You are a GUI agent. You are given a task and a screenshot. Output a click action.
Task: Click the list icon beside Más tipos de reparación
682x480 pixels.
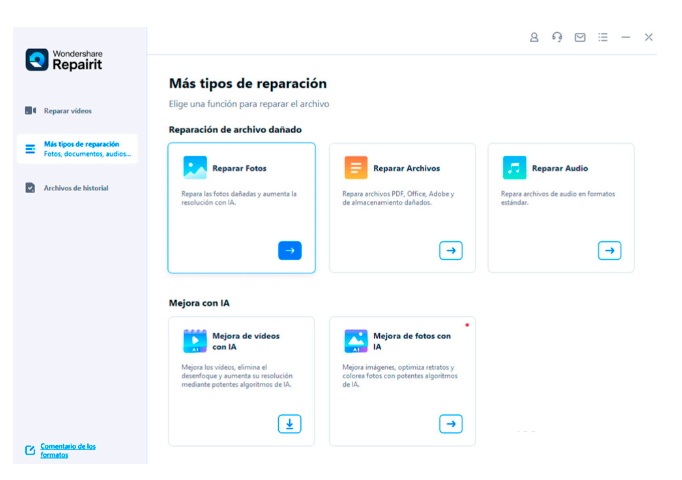[x=30, y=149]
